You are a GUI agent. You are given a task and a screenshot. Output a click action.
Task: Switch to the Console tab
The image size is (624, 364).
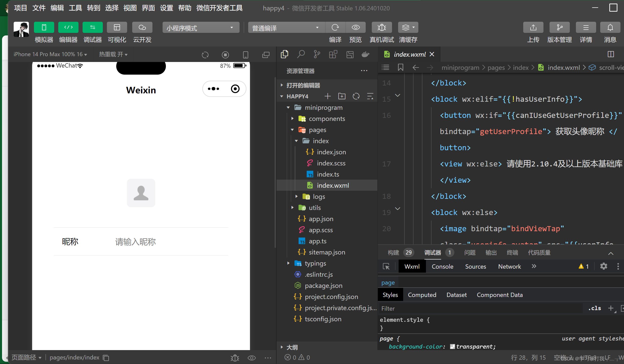pyautogui.click(x=442, y=266)
